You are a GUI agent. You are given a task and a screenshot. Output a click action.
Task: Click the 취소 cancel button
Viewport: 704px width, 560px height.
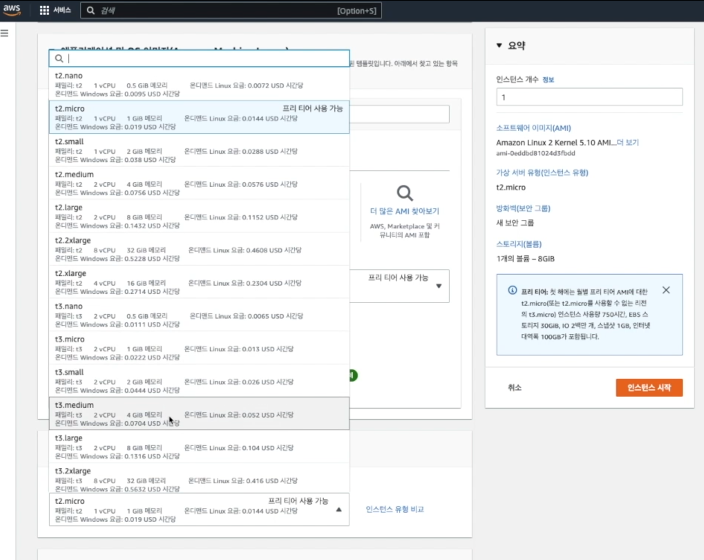[x=515, y=388]
